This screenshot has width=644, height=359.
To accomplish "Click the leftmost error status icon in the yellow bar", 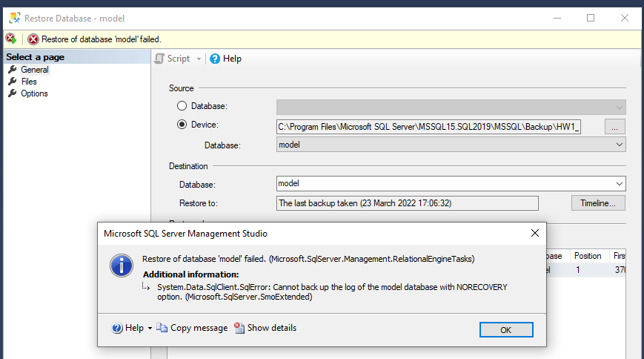I will click(11, 39).
